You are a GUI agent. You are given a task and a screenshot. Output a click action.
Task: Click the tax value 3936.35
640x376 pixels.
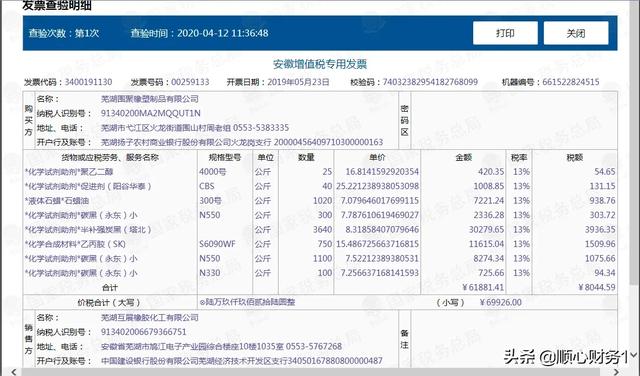click(600, 229)
